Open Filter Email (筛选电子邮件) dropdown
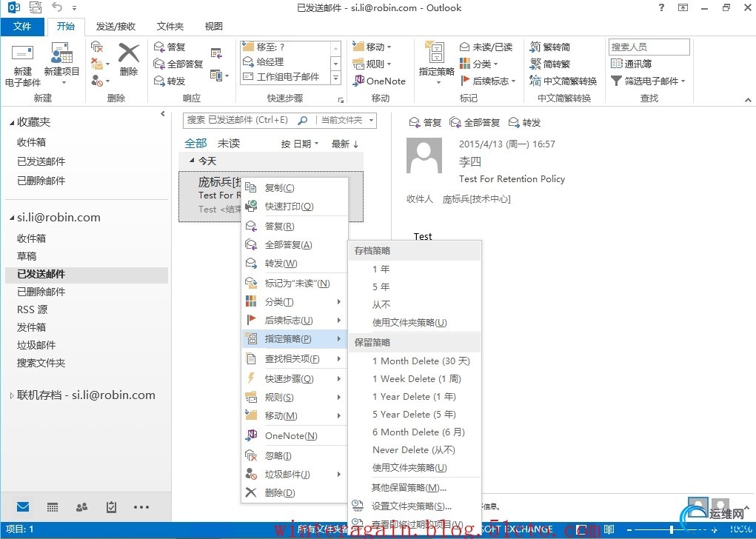756x539 pixels. point(648,81)
